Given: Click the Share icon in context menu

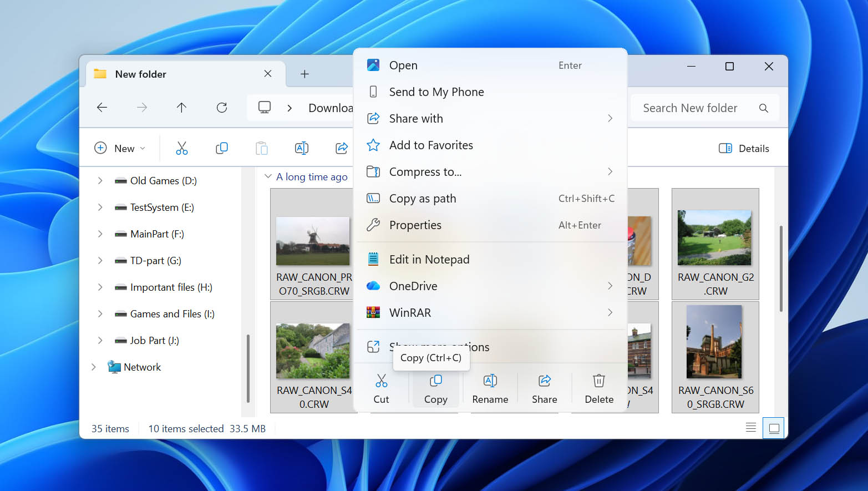Looking at the screenshot, I should coord(545,381).
